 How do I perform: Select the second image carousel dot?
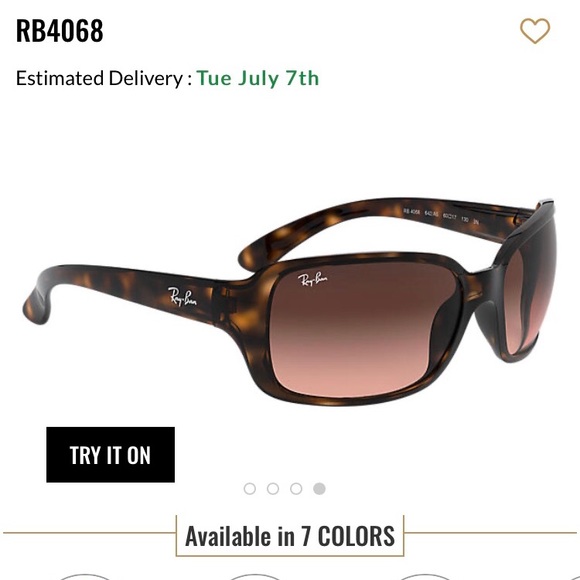coord(273,489)
